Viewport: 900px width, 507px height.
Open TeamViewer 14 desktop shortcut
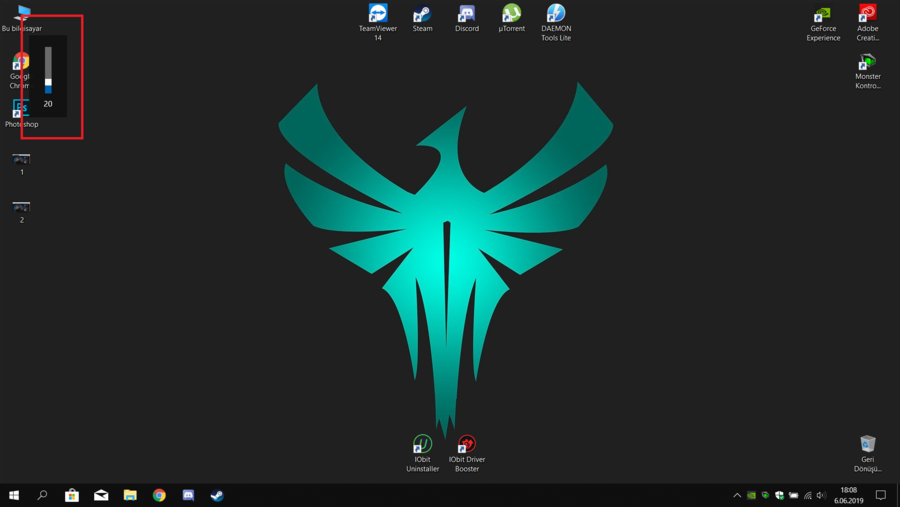pyautogui.click(x=378, y=15)
